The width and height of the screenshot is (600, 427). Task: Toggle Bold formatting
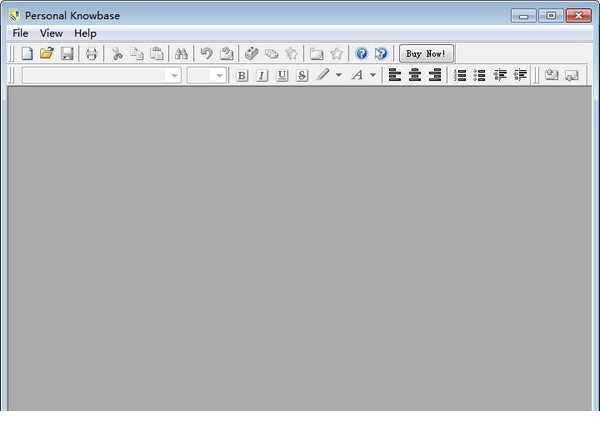(x=242, y=76)
